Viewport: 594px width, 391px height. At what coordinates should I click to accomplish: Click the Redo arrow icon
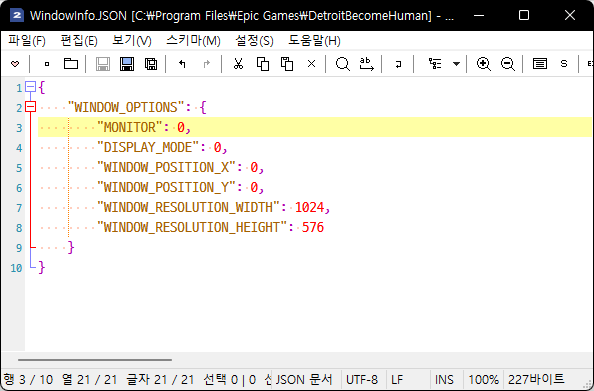[206, 64]
